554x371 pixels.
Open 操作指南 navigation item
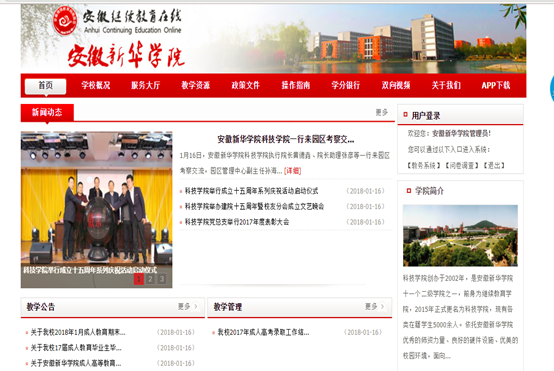[x=296, y=85]
